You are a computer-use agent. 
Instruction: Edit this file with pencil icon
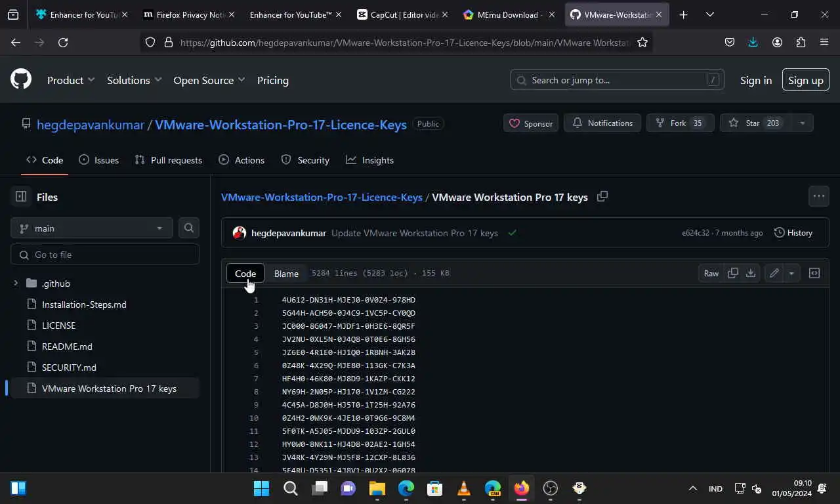774,273
